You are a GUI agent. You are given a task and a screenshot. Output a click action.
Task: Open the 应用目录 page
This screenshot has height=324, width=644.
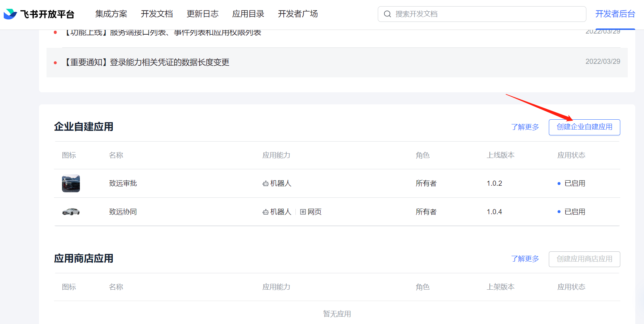(248, 14)
